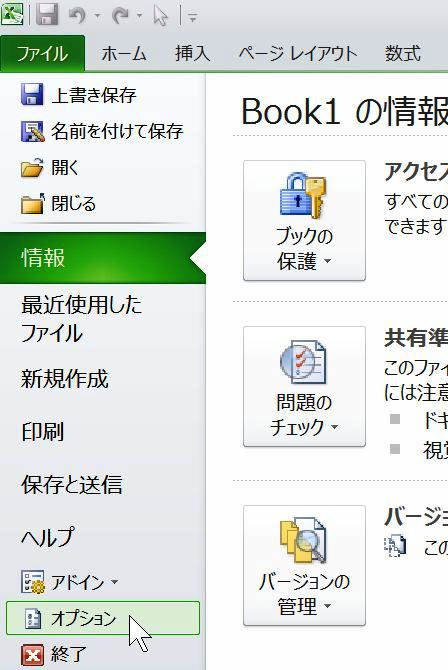Click the Save floppy icon in Quick Access Toolbar
448x670 pixels.
(47, 14)
